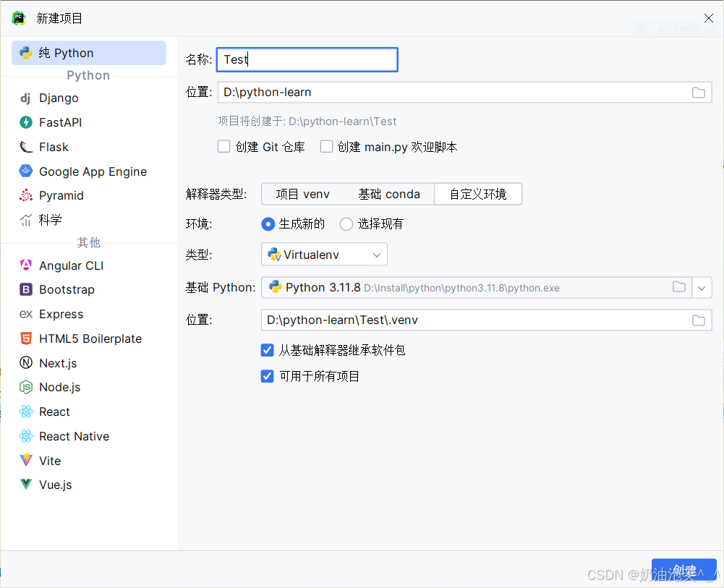
Task: Open the Virtualenv type dropdown
Action: 324,255
